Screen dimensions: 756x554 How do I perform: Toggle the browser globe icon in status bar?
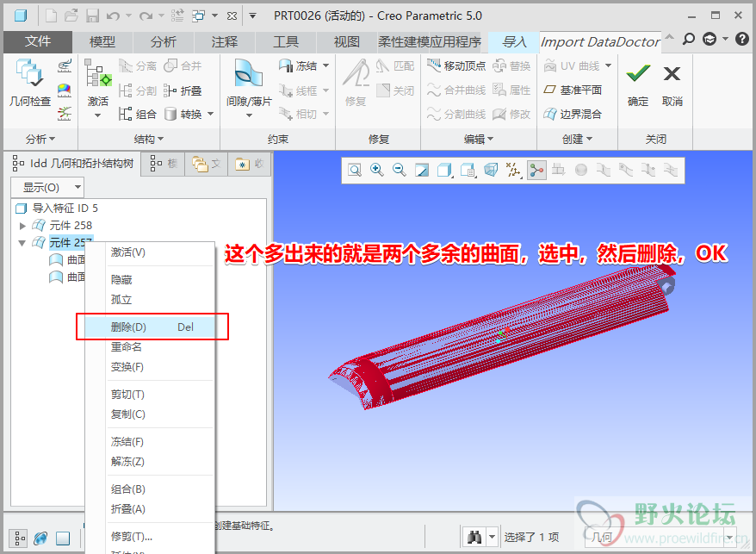[x=41, y=538]
